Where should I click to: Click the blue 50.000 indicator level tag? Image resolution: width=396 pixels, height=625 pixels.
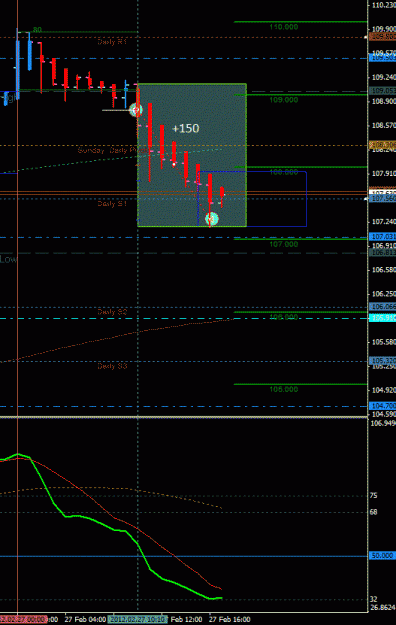click(x=383, y=555)
